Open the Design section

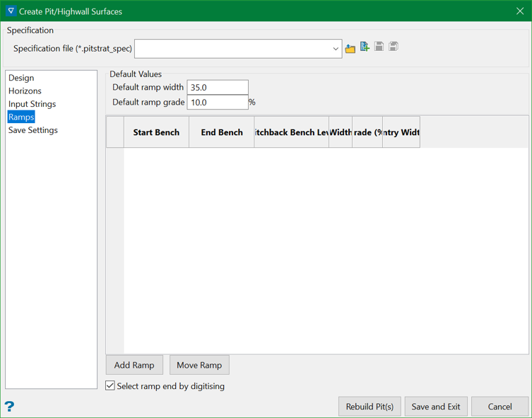pos(21,78)
